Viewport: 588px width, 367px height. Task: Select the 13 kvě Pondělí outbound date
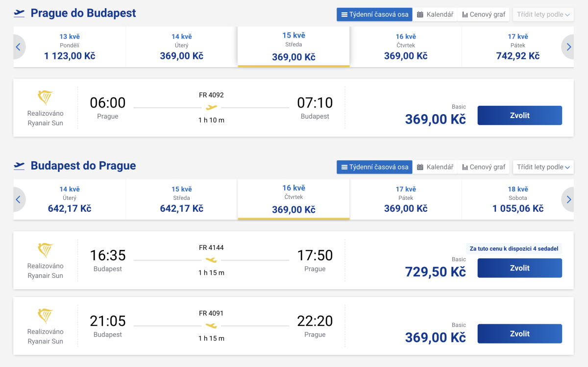coord(70,47)
